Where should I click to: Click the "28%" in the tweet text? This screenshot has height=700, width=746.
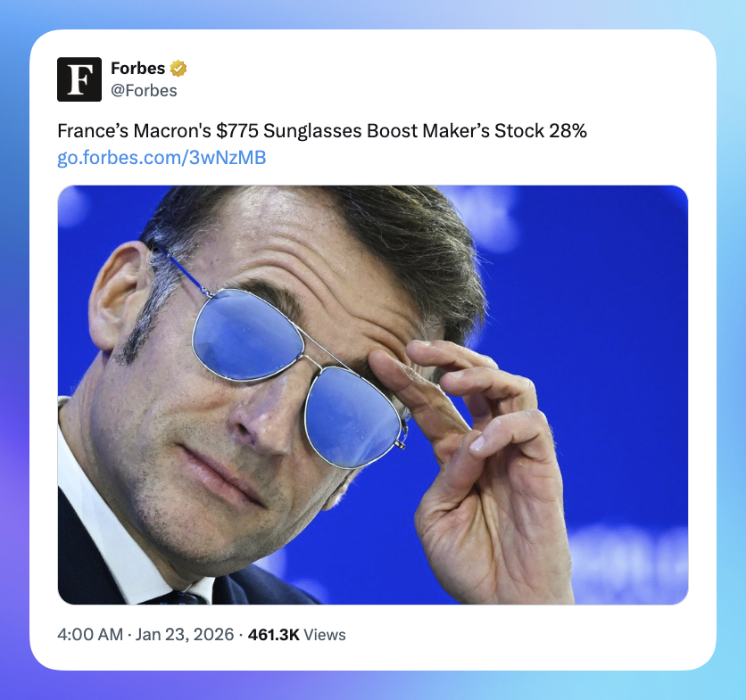click(x=568, y=131)
